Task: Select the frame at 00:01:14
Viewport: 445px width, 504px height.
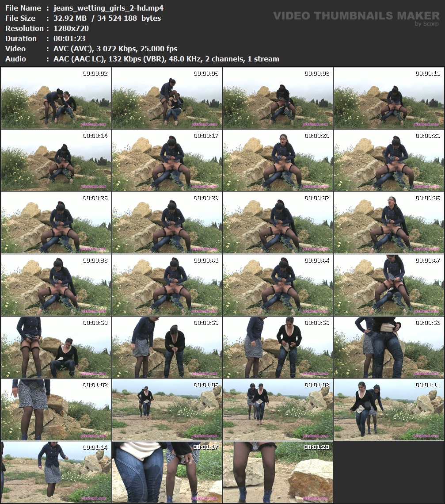Action: (56, 472)
